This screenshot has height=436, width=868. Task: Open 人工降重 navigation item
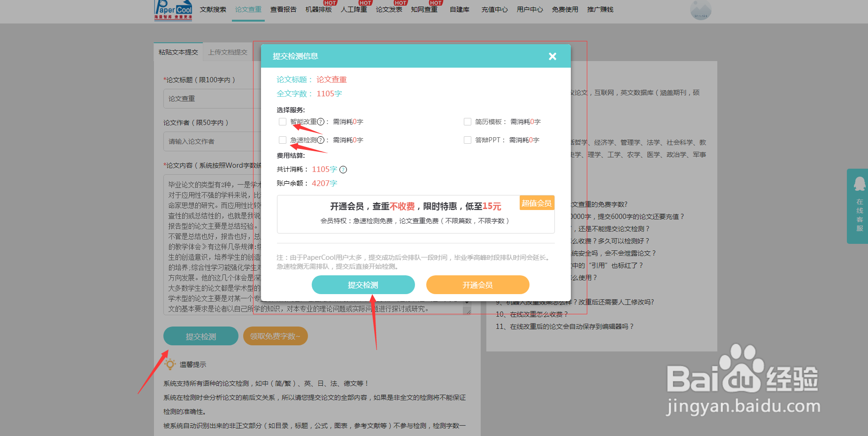[x=353, y=9]
